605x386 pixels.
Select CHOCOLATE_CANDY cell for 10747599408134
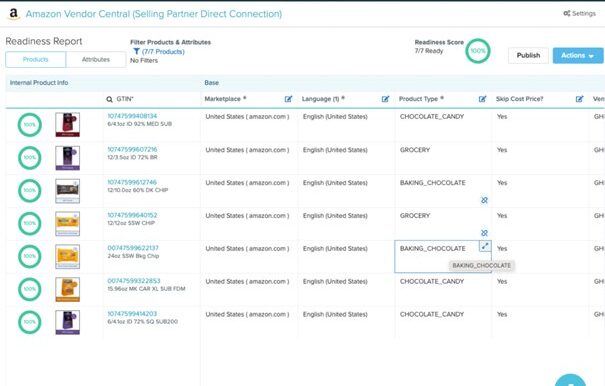[443, 125]
